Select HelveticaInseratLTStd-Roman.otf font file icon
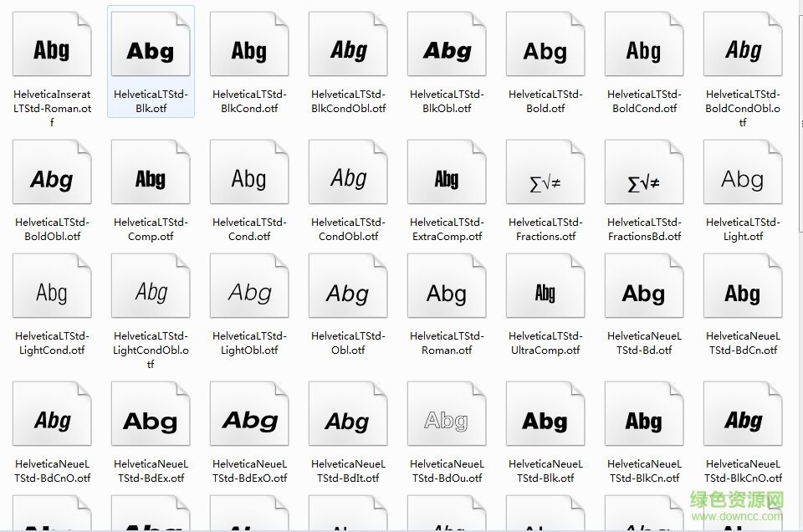This screenshot has width=803, height=532. tap(52, 44)
